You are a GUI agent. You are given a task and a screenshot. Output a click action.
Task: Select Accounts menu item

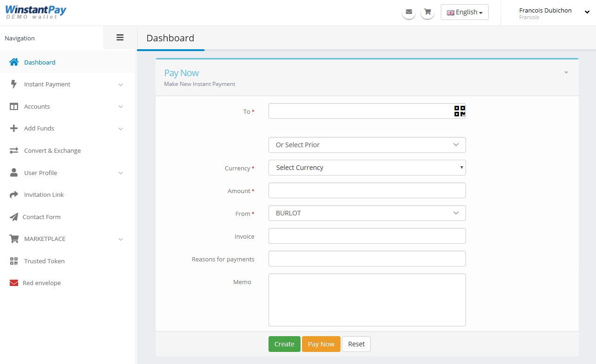point(67,106)
